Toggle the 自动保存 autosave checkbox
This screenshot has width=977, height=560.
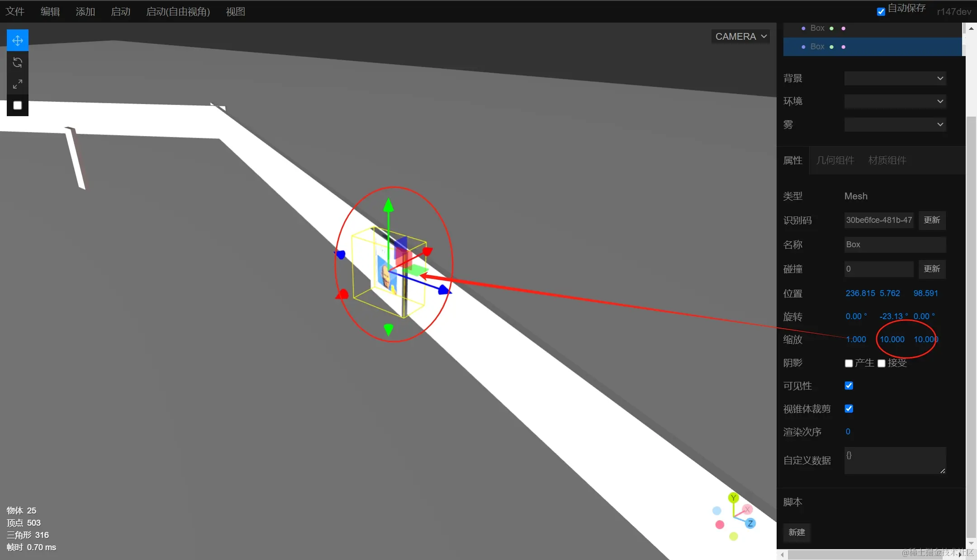[881, 12]
